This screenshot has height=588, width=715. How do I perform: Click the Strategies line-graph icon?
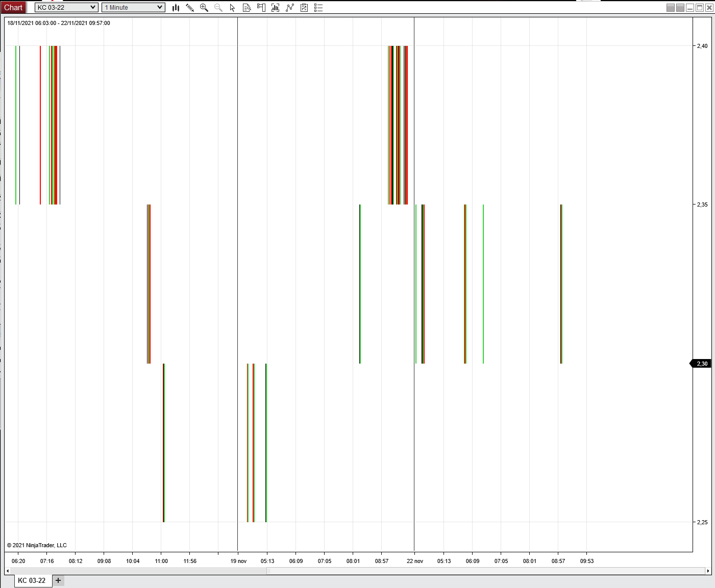click(x=289, y=8)
